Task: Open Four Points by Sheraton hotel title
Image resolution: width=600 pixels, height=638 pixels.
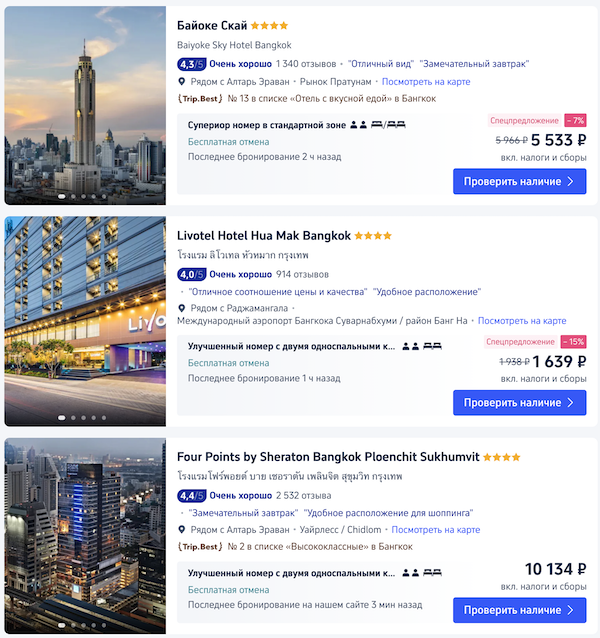Action: click(x=328, y=457)
